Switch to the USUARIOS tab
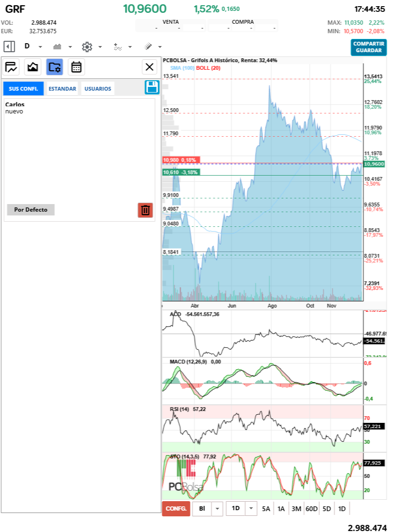Image resolution: width=394 pixels, height=532 pixels. tap(98, 89)
